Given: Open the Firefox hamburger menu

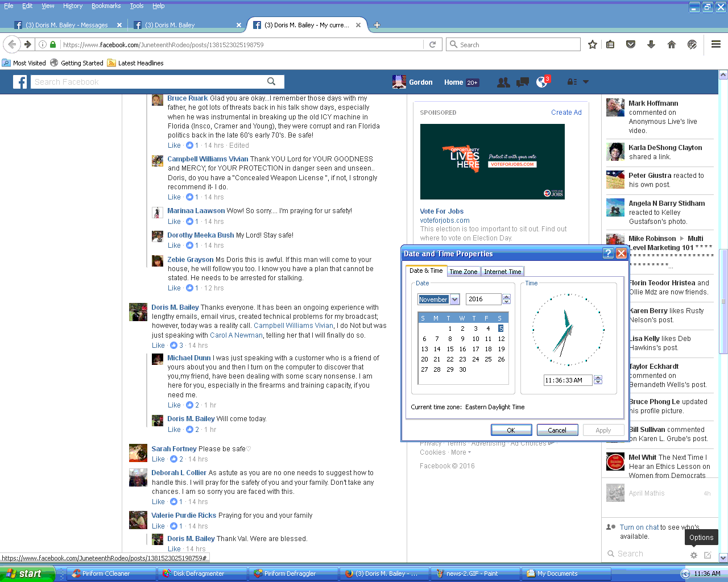Looking at the screenshot, I should coord(716,44).
